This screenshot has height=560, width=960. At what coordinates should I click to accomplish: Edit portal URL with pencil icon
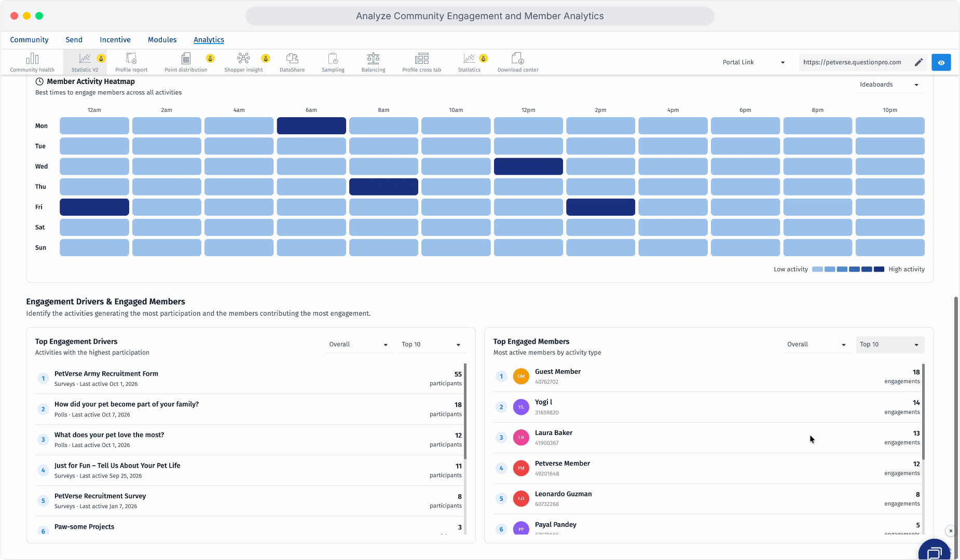click(918, 62)
